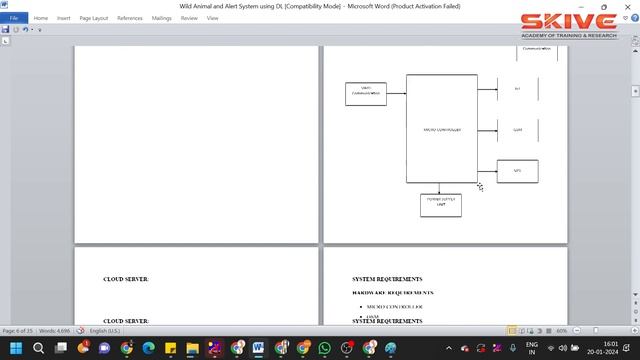Open Windows Search on the taskbar
The height and width of the screenshot is (360, 640).
38,348
